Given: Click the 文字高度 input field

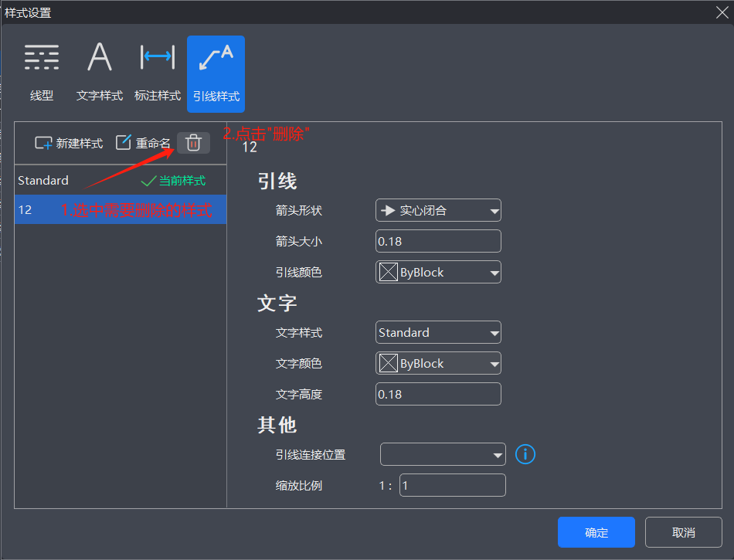Looking at the screenshot, I should 438,394.
